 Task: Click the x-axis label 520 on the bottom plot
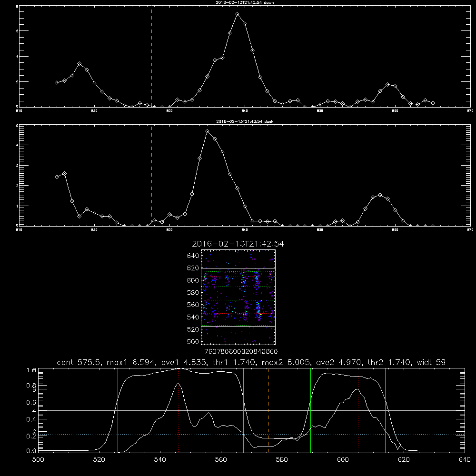pyautogui.click(x=99, y=460)
